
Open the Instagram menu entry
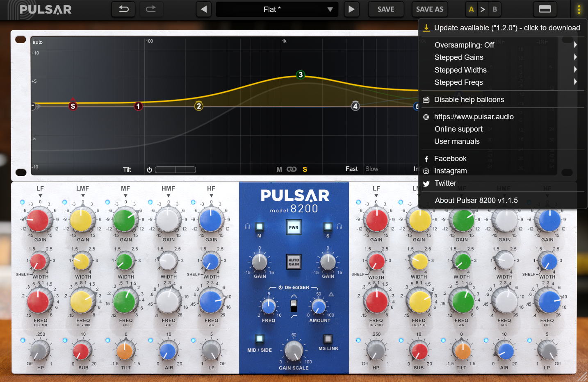tap(502, 171)
